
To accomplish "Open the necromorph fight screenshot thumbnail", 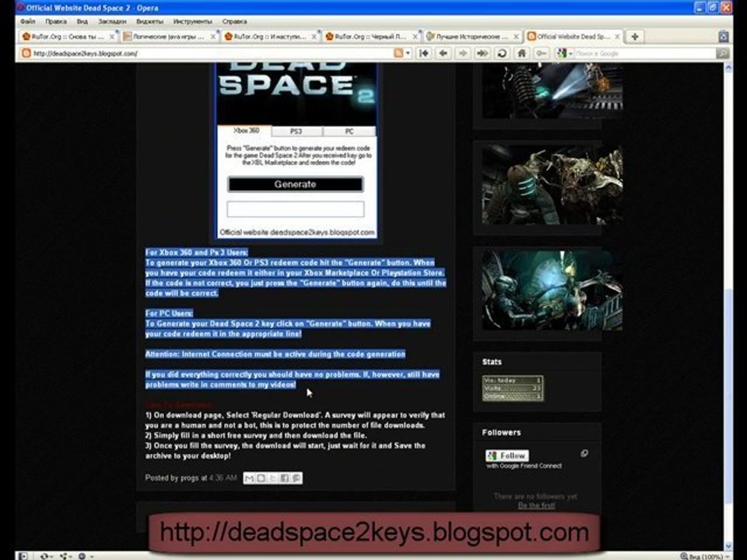I will 552,185.
